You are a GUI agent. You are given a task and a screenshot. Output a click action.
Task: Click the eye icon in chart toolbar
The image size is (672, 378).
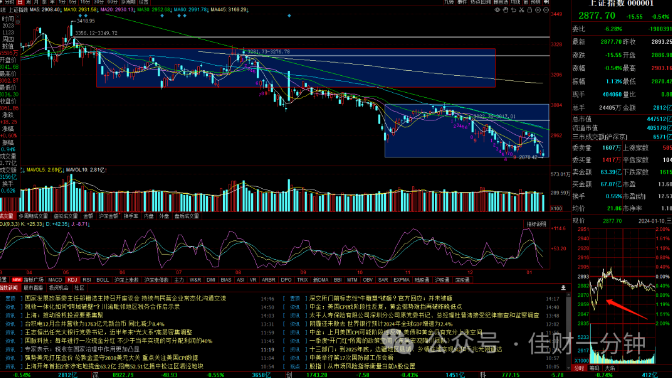pos(497,9)
